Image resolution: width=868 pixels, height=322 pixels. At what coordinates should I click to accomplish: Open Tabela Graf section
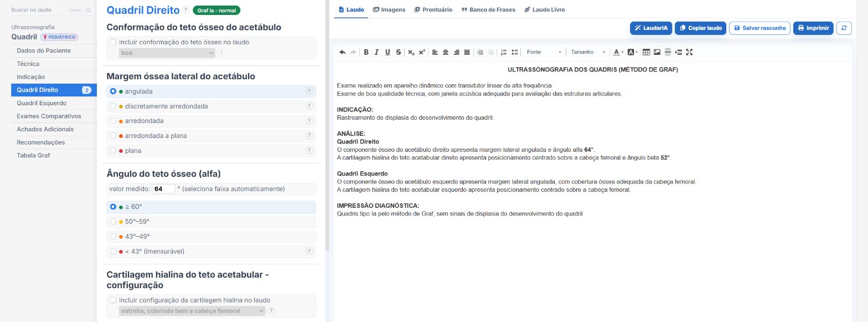pyautogui.click(x=54, y=156)
